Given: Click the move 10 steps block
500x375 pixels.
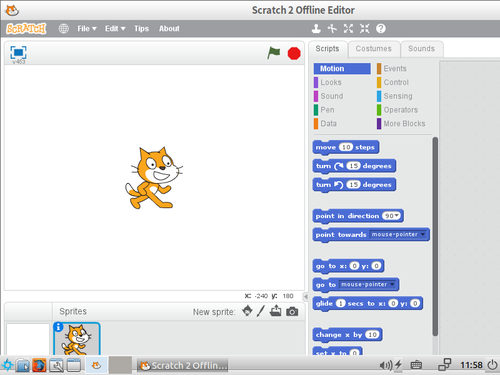Looking at the screenshot, I should point(346,147).
